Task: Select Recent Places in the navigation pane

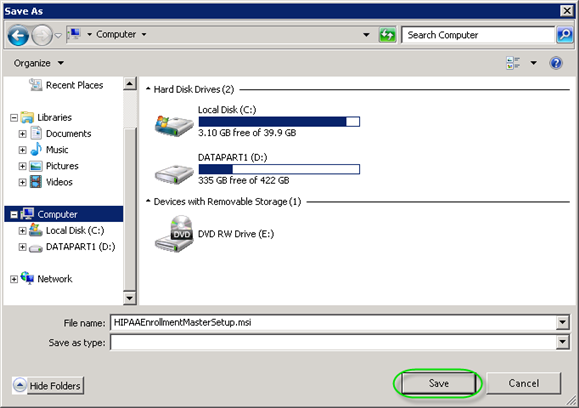Action: coord(74,85)
